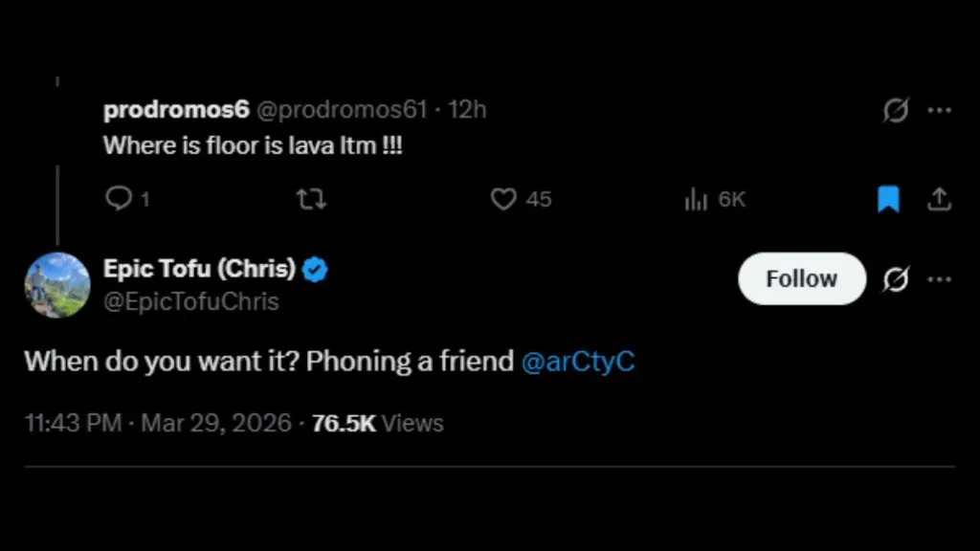This screenshot has width=980, height=551.
Task: Click the @prodromos61 handle
Action: point(342,110)
